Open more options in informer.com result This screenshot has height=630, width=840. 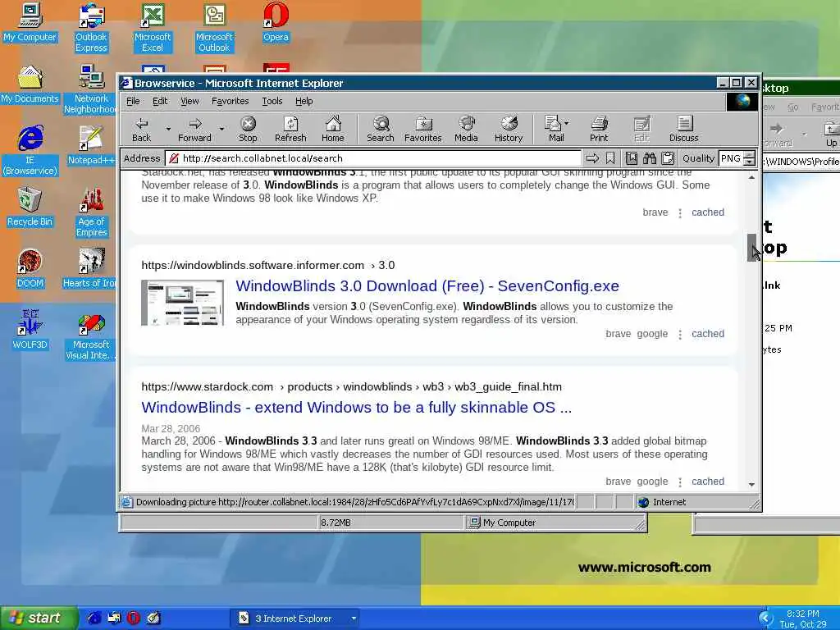coord(680,335)
